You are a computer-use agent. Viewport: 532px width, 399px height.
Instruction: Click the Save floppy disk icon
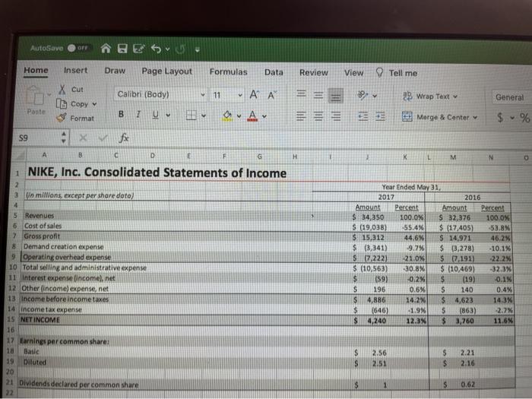(x=122, y=49)
